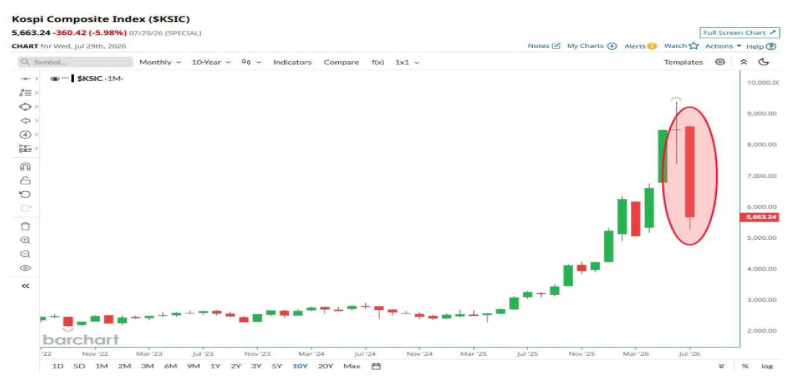
Task: Expand the 1x1 grid layout dropdown
Action: 407,62
